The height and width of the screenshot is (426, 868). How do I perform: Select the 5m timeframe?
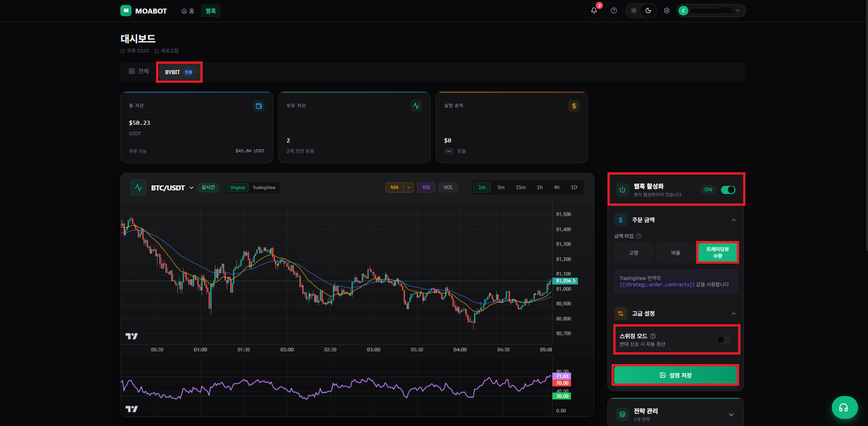(x=501, y=187)
